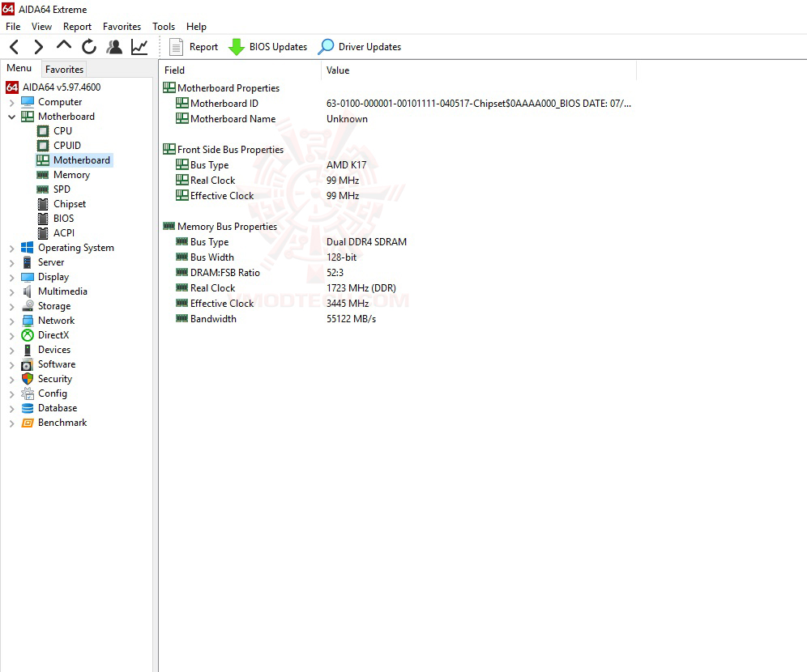Click the CPU chip icon in tree
The image size is (807, 672).
coord(43,131)
